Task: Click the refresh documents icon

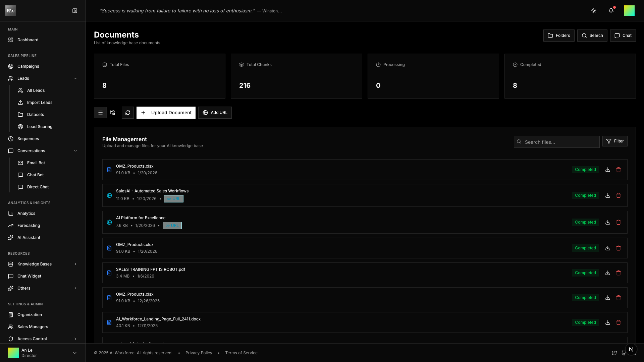Action: (128, 113)
